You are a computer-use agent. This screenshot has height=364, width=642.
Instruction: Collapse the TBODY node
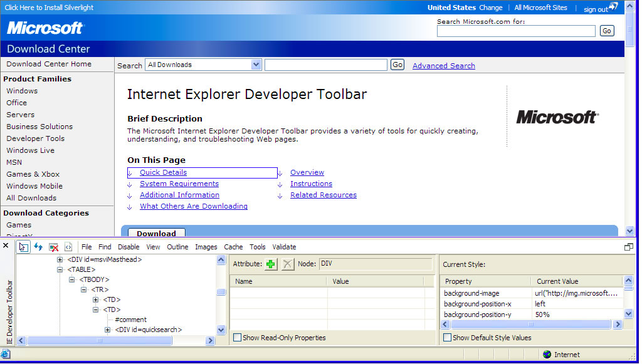pos(71,279)
